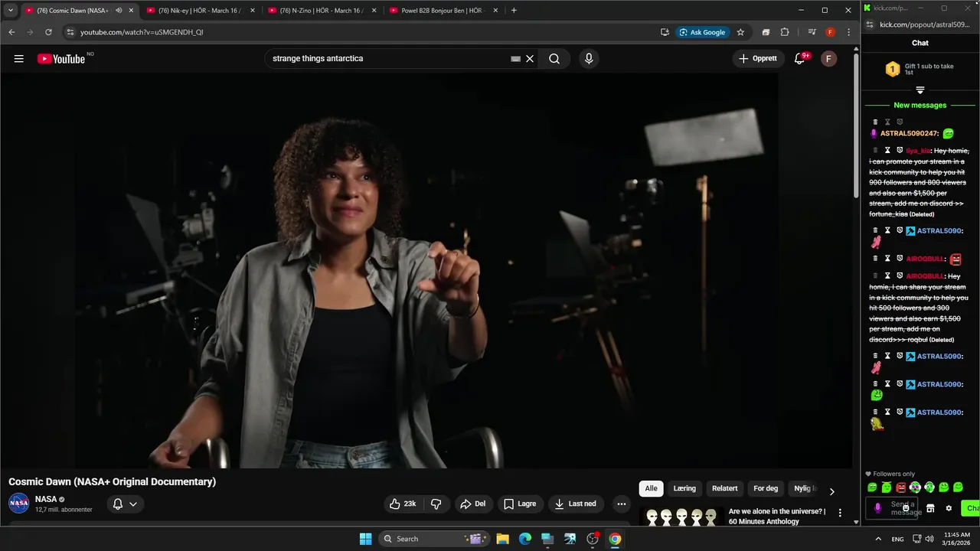Open File Explorer from taskbar
The width and height of the screenshot is (980, 551).
click(502, 539)
